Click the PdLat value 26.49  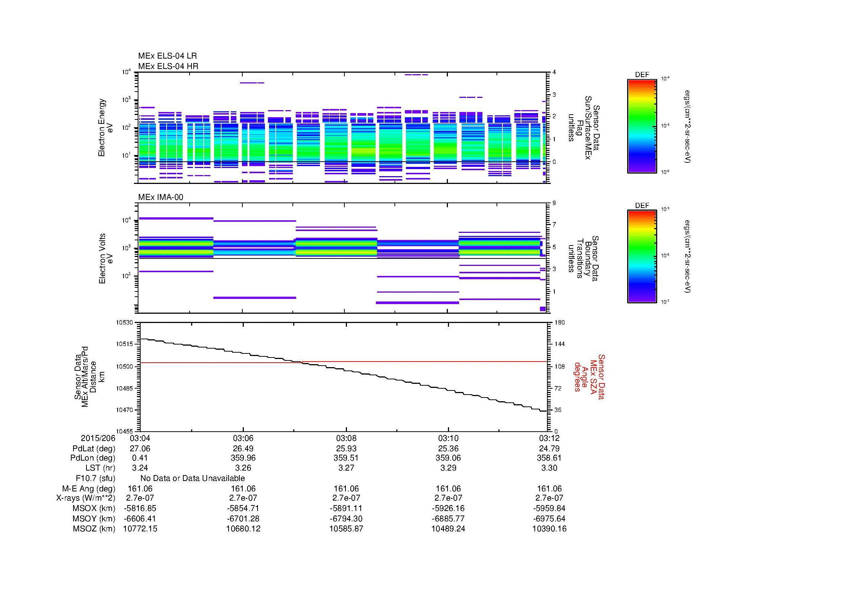tap(243, 449)
